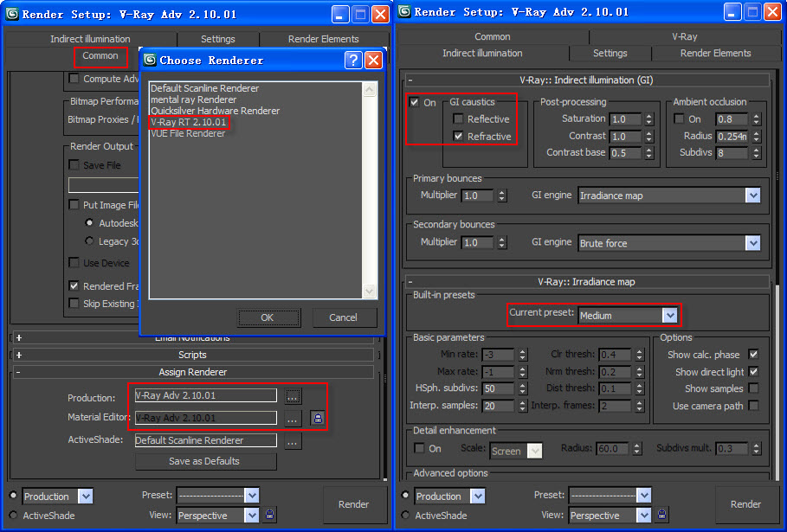Toggle Refractive GI caustics
Screen dimensions: 787x532
click(x=458, y=136)
